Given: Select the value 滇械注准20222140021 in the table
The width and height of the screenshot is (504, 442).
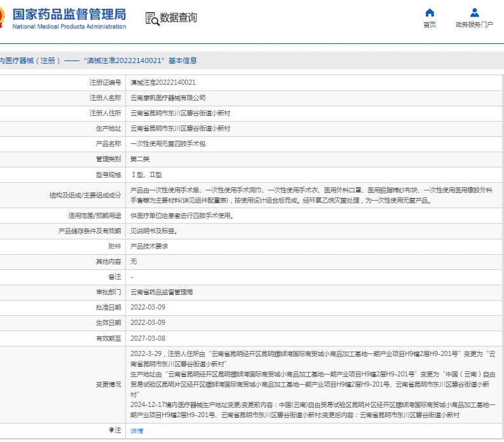Looking at the screenshot, I should [x=163, y=82].
